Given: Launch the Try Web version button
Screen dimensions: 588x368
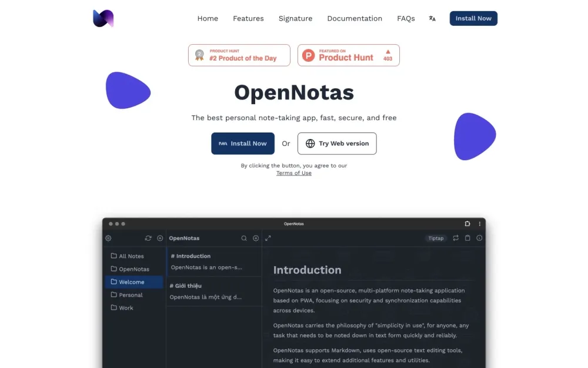Looking at the screenshot, I should coord(337,143).
